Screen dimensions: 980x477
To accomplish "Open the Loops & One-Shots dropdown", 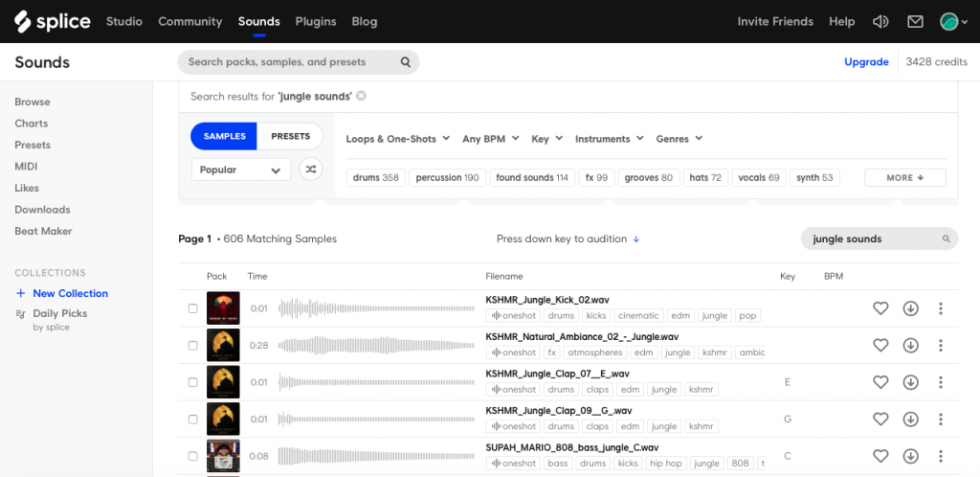I will (x=398, y=139).
